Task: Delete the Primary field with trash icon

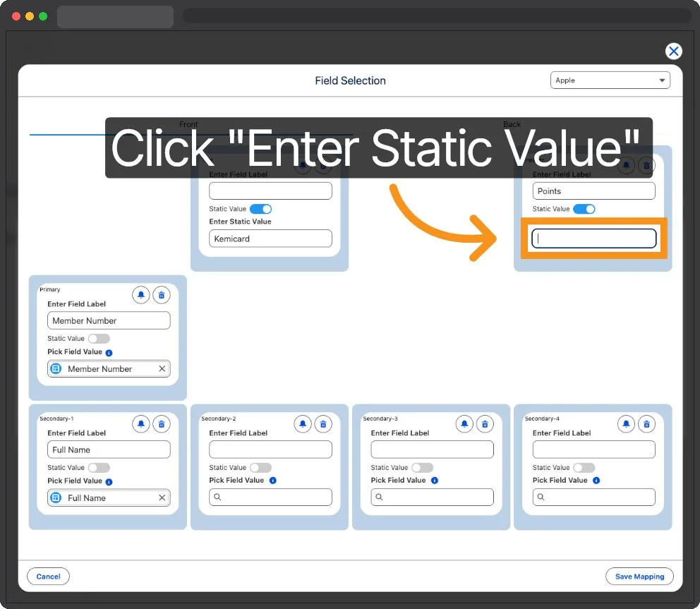Action: (162, 295)
